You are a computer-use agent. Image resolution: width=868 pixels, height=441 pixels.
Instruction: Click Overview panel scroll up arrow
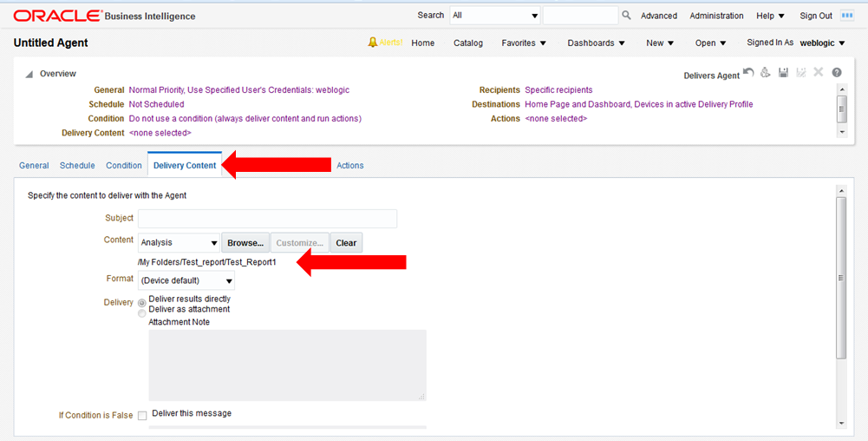(x=842, y=89)
